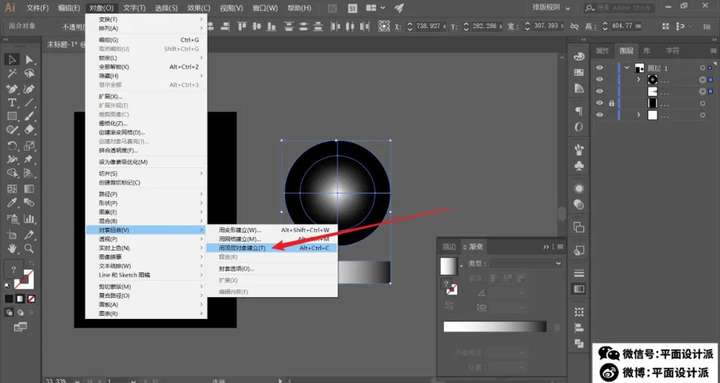Screen dimensions: 720x383
Task: Choose 全部解锁(K) in object menu
Action: [146, 67]
